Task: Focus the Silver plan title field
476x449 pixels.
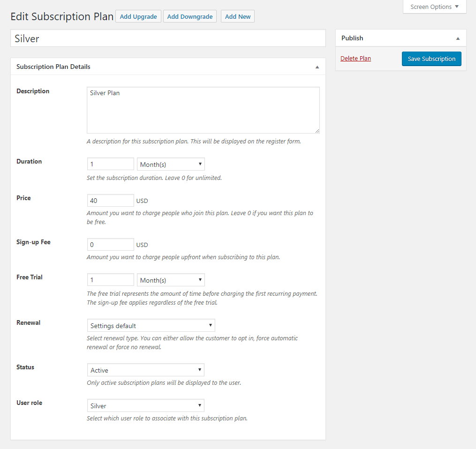Action: coord(168,38)
